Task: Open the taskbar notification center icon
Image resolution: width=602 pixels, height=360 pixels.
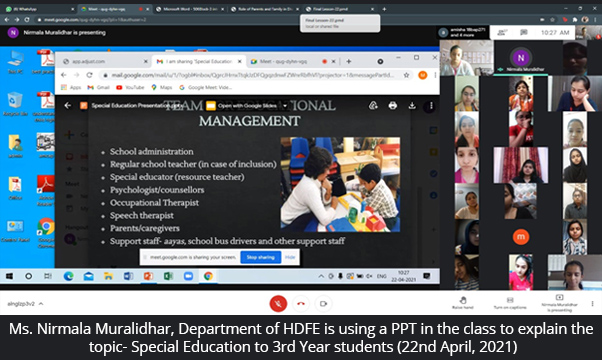Action: [x=426, y=276]
